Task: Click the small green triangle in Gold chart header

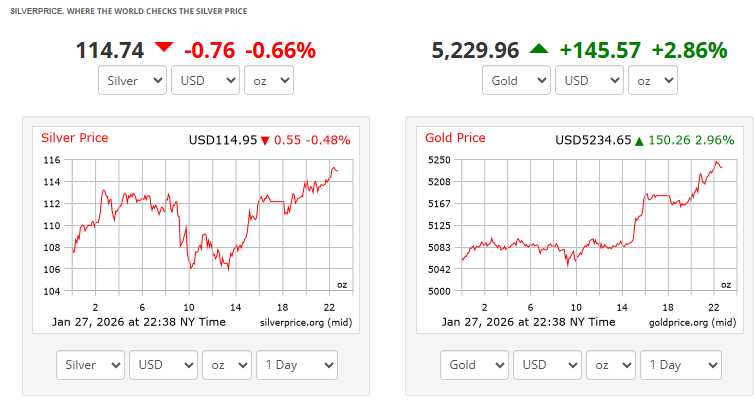Action: (639, 141)
